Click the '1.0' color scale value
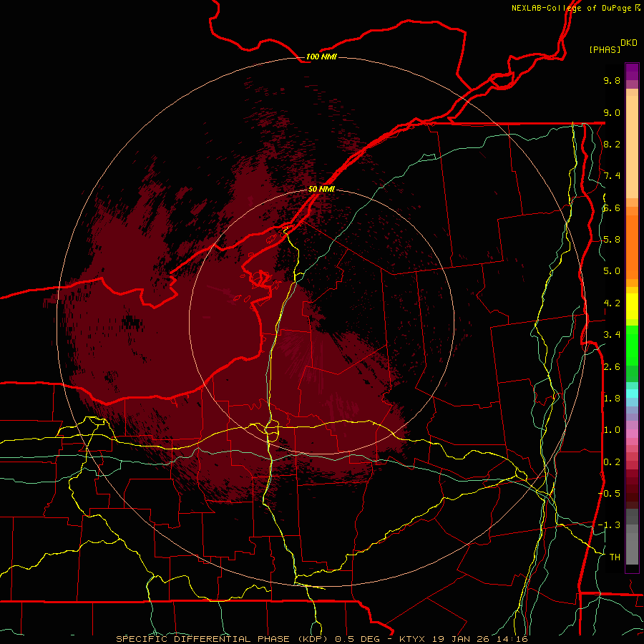The image size is (644, 644). pyautogui.click(x=612, y=430)
